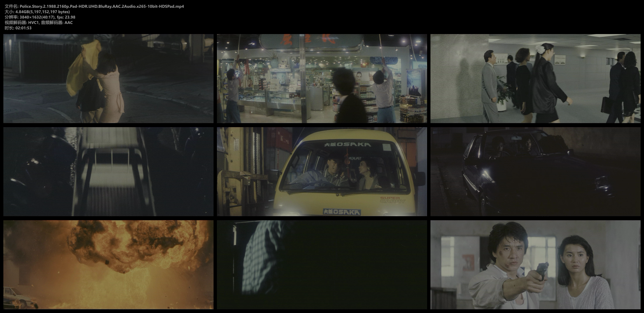Screen dimensions: 644x313
Task: Click the dark car at night thumbnail
Action: pos(535,171)
